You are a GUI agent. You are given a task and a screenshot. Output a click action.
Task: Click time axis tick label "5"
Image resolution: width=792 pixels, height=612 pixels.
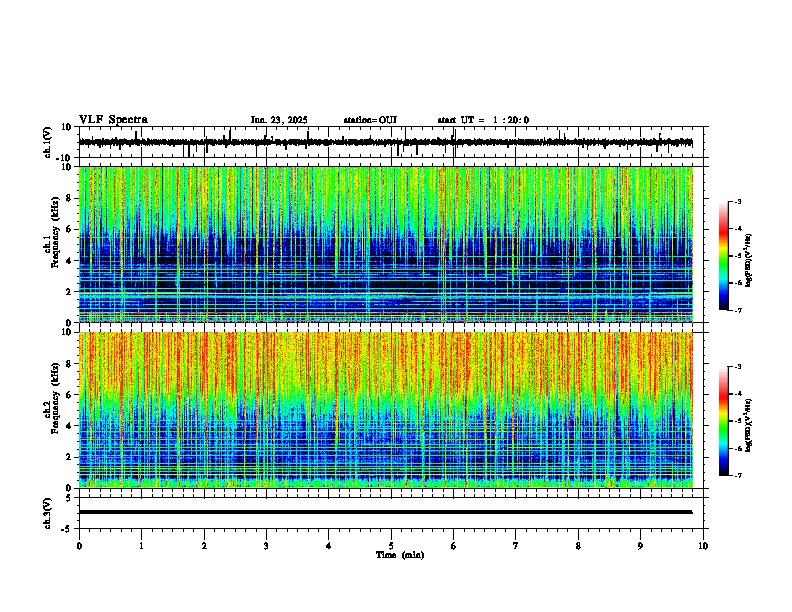[x=391, y=546]
